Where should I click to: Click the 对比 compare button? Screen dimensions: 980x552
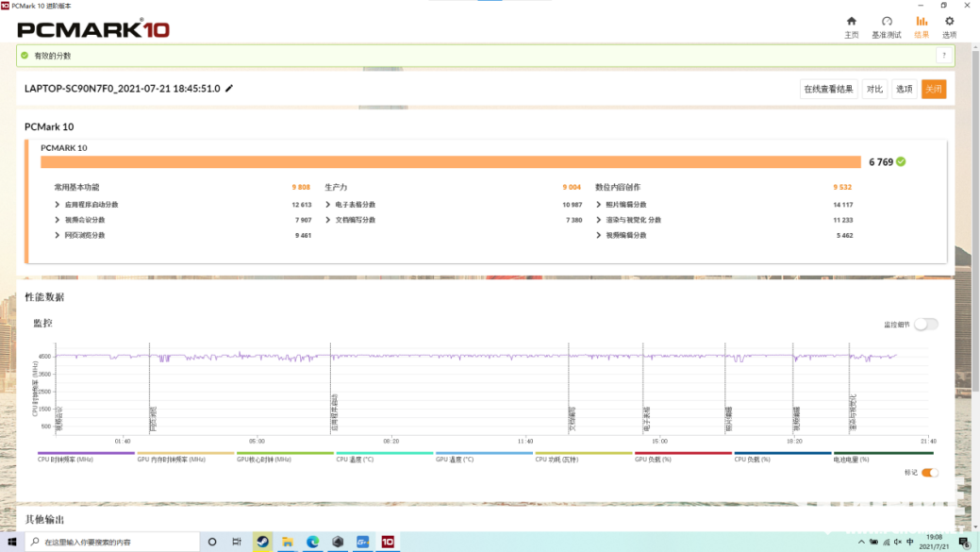click(874, 89)
